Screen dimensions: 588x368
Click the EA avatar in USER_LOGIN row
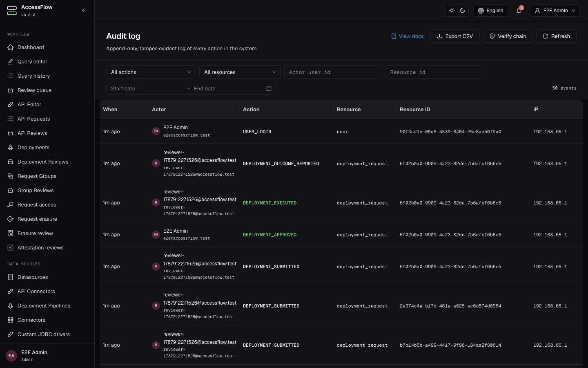click(x=156, y=131)
